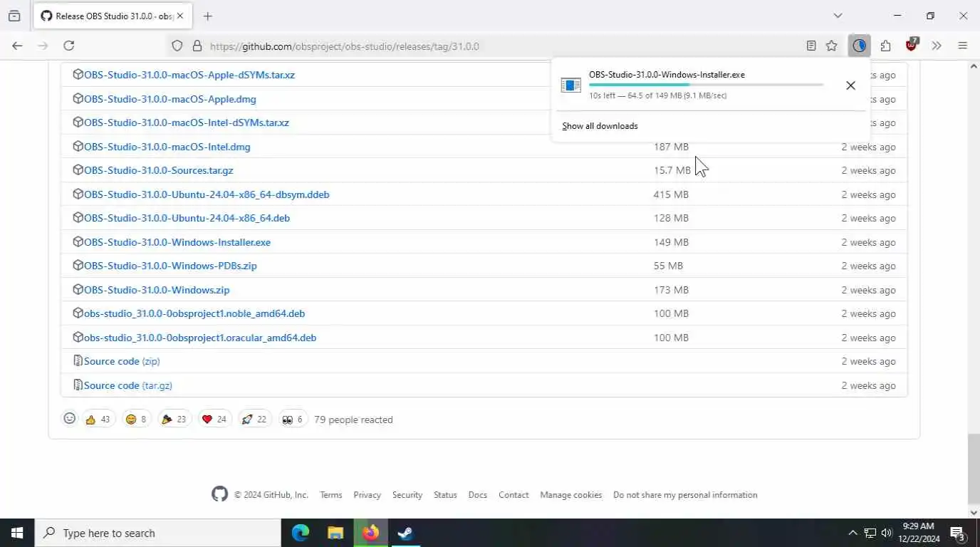980x547 pixels.
Task: Click the download progress bar
Action: click(x=706, y=85)
